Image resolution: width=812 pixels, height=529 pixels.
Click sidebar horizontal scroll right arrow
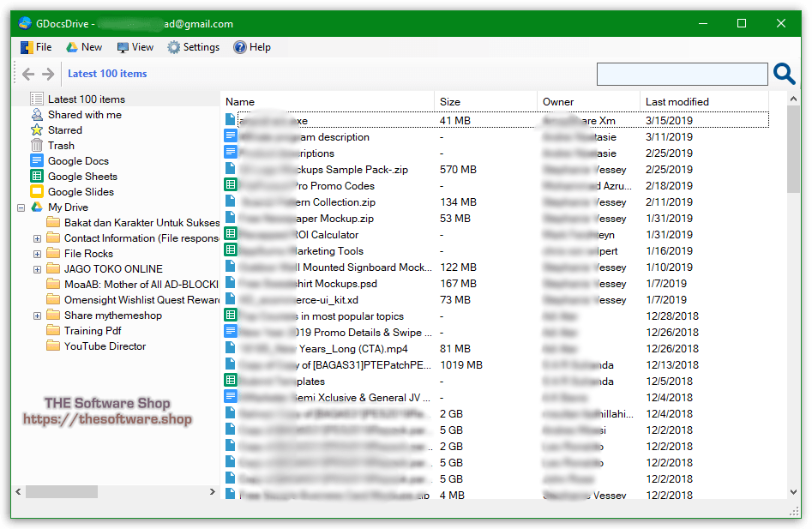coord(213,492)
